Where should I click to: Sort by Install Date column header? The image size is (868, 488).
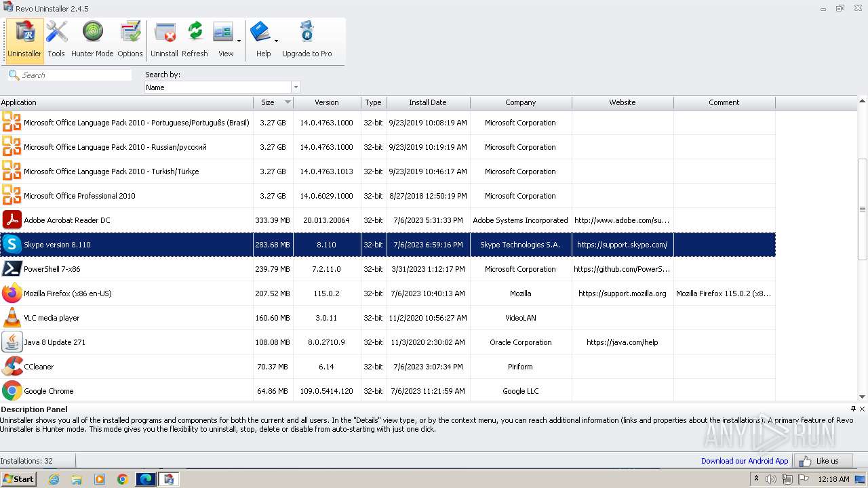point(428,102)
